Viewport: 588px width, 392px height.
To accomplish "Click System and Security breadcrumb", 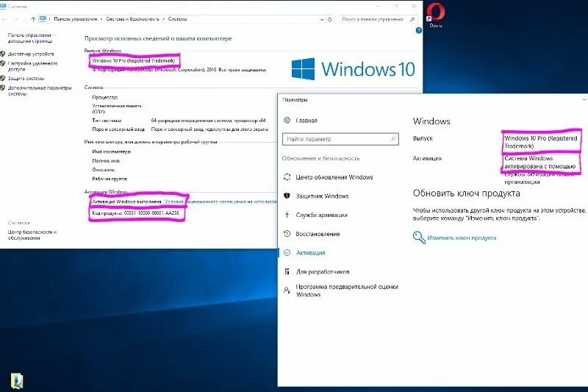I will click(132, 19).
